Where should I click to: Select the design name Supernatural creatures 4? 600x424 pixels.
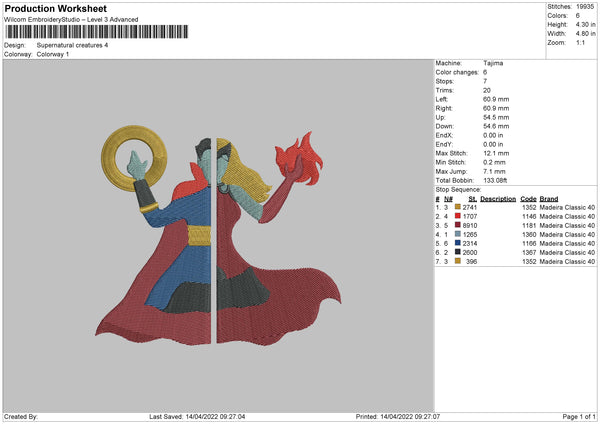72,45
